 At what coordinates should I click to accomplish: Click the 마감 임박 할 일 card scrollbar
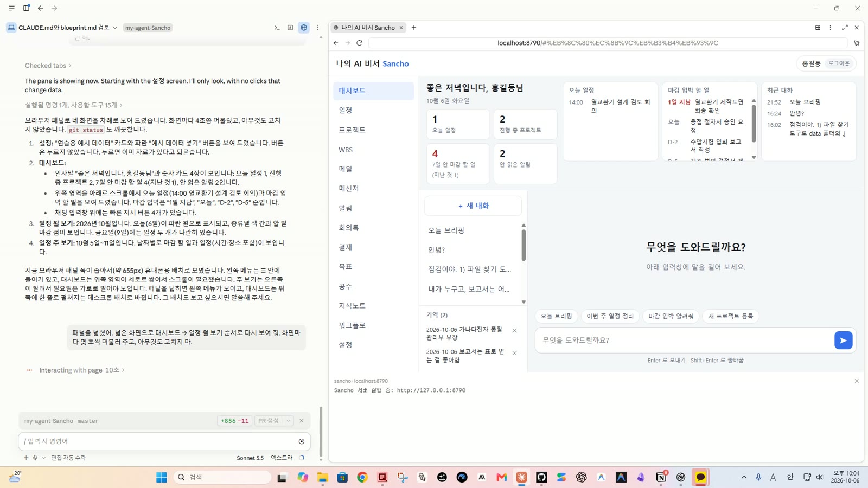coord(754,124)
